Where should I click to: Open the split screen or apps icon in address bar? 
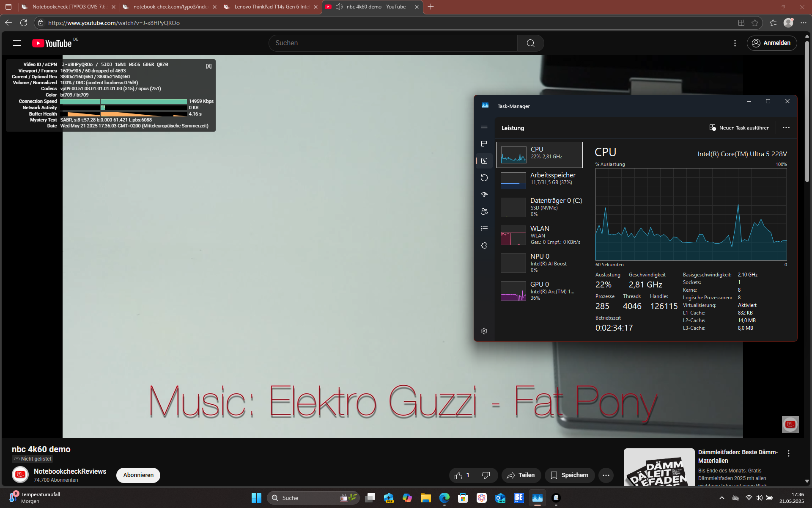pos(741,23)
